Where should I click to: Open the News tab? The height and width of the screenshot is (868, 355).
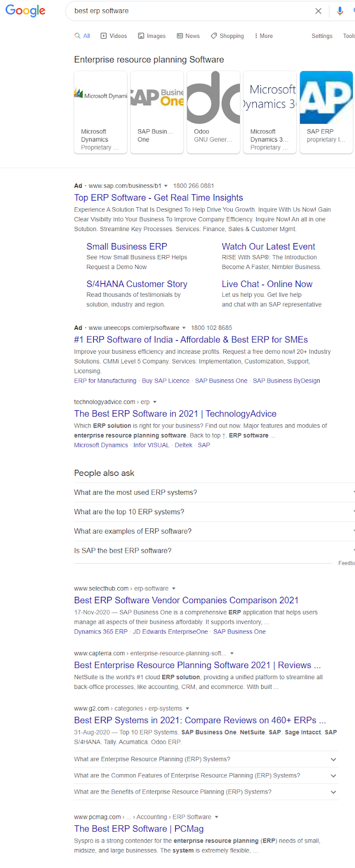pyautogui.click(x=188, y=36)
